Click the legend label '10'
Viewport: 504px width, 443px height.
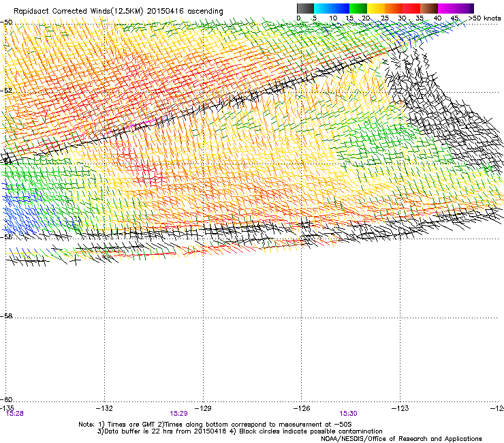(x=333, y=18)
